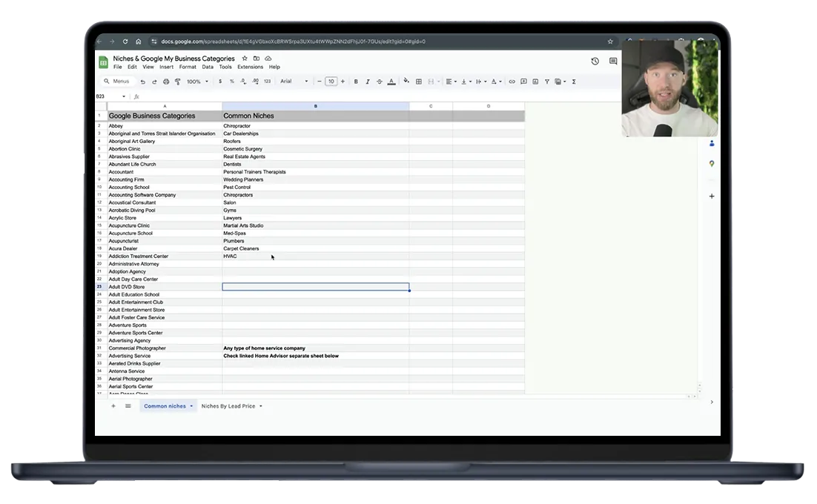The width and height of the screenshot is (817, 504).
Task: Open the Borders tool
Action: 418,82
